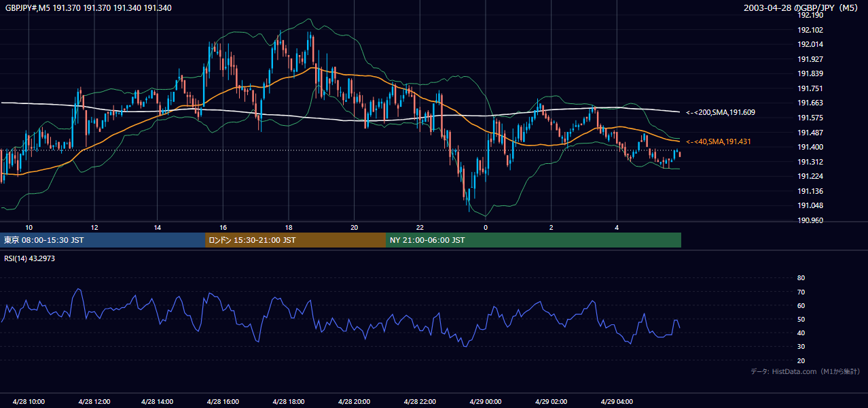The height and width of the screenshot is (408, 868).
Task: Click the 4/28 12:00 date label
Action: [x=95, y=402]
